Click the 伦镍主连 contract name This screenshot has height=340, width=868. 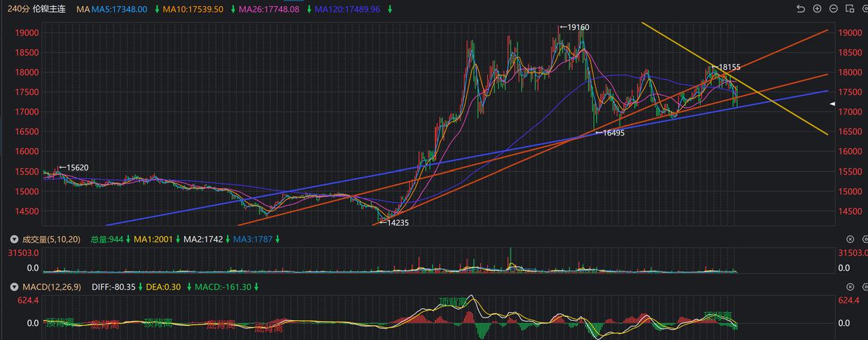coord(49,10)
